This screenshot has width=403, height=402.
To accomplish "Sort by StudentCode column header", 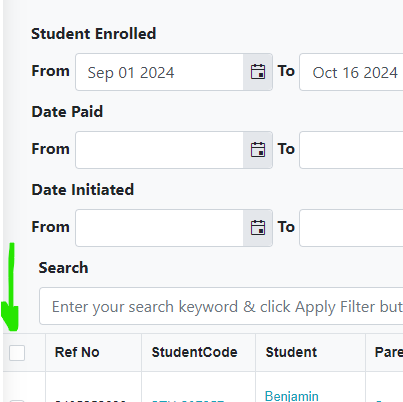I will (194, 352).
